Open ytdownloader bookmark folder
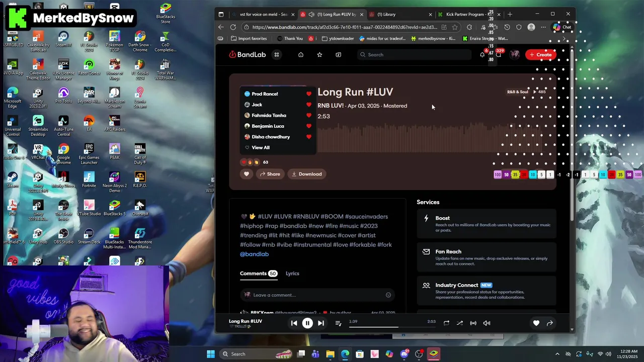 point(338,39)
